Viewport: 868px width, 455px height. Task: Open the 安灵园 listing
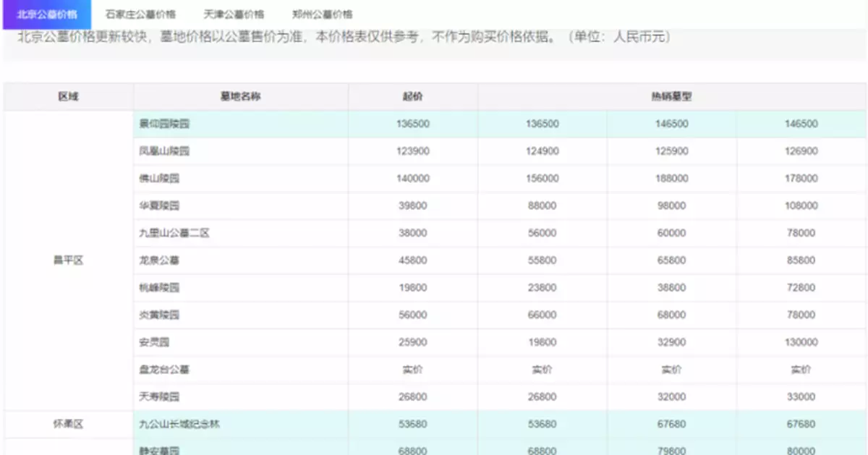point(149,341)
